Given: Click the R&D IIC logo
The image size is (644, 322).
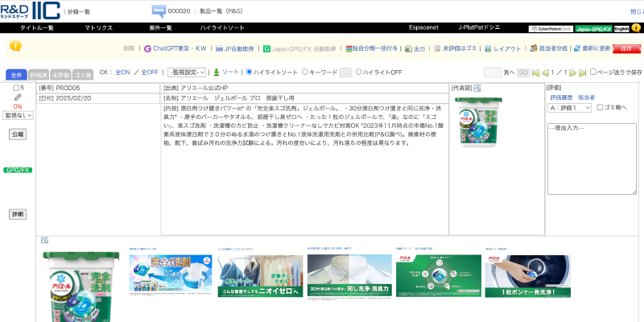Looking at the screenshot, I should [30, 10].
